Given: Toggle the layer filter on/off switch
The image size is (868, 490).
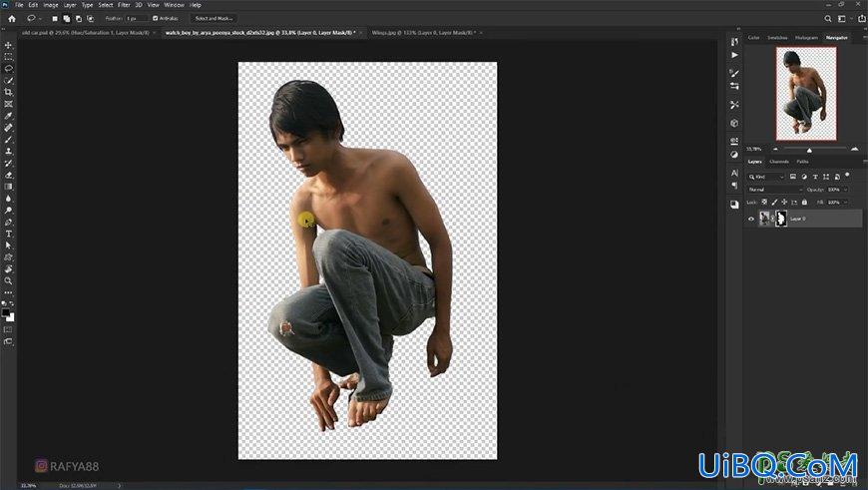Looking at the screenshot, I should click(847, 176).
